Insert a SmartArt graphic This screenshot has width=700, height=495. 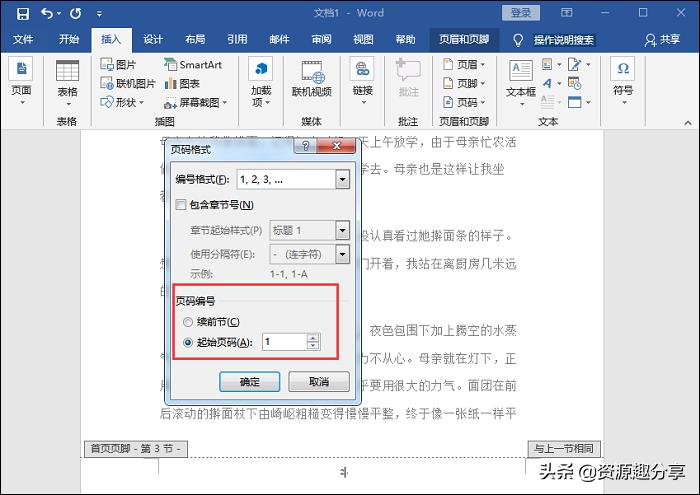click(x=192, y=65)
